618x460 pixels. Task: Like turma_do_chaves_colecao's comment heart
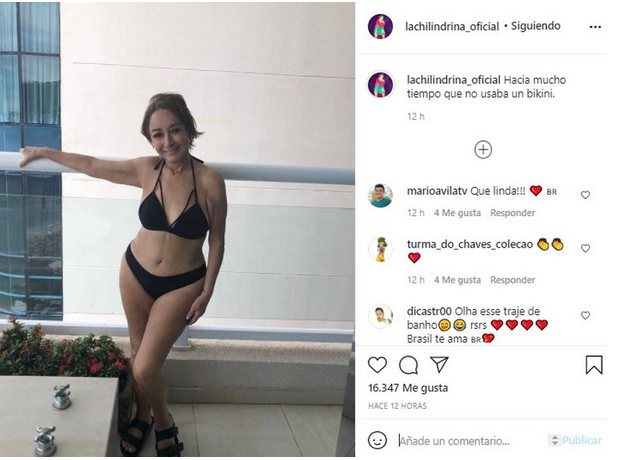[x=585, y=248]
